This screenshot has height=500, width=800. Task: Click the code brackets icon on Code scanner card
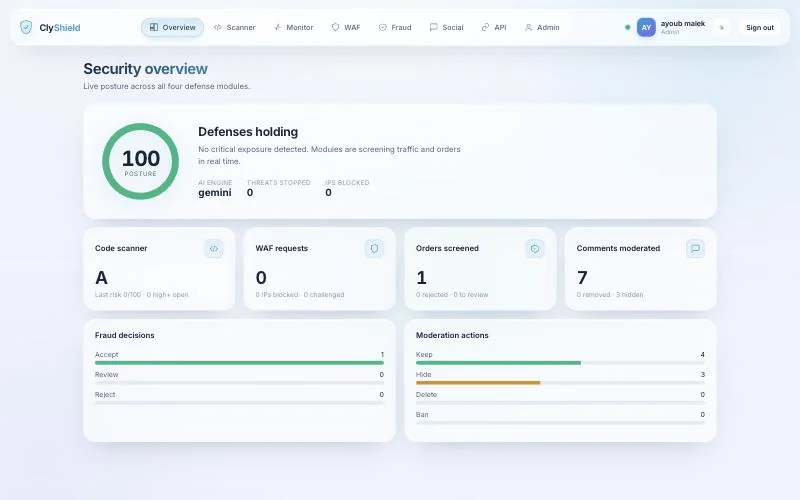point(214,248)
